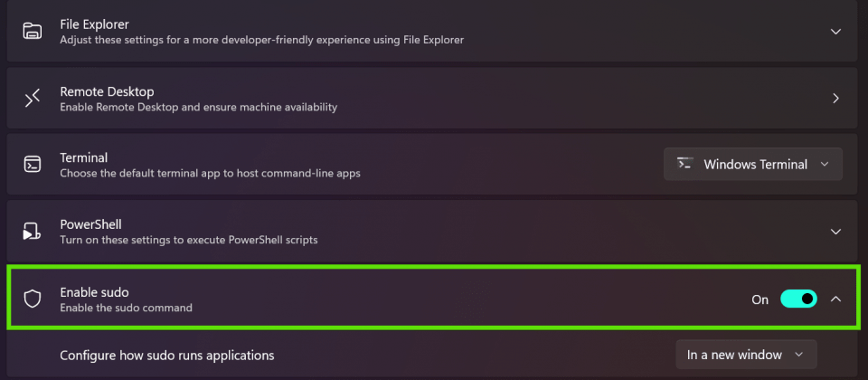This screenshot has width=868, height=380.
Task: Open the Windows Terminal default app dropdown
Action: coord(753,164)
